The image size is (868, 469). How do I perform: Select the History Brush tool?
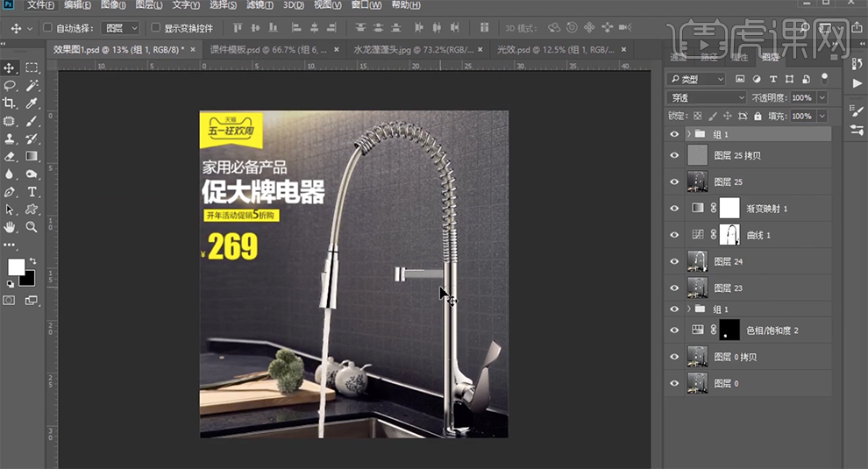32,139
